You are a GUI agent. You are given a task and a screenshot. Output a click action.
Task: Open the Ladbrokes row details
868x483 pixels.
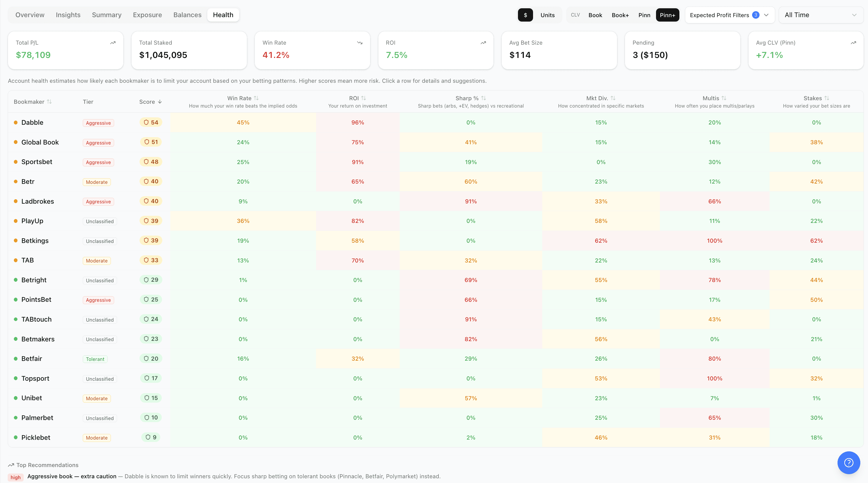pos(38,201)
